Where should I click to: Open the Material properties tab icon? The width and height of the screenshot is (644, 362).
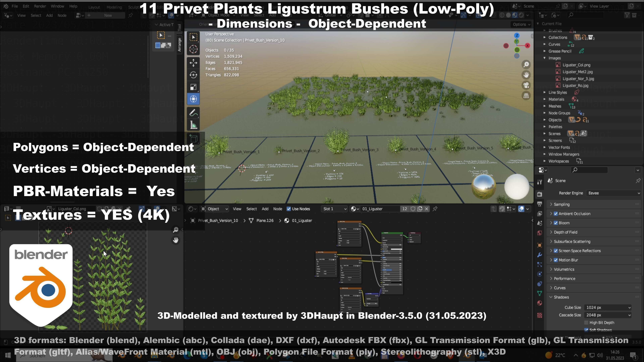click(x=540, y=303)
